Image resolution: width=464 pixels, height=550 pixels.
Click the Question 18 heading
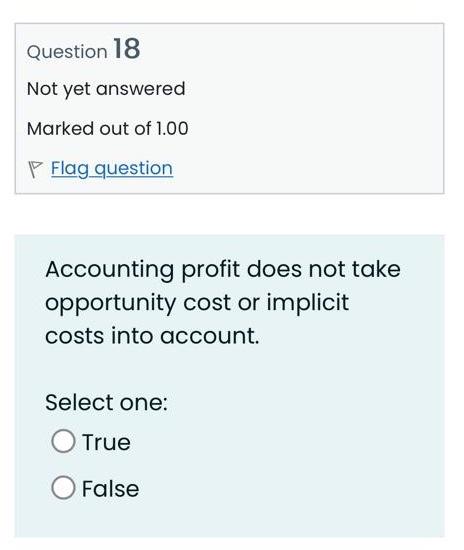click(83, 49)
